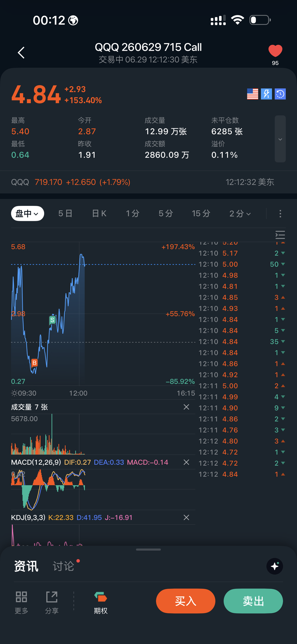Viewport: 297px width, 644px height.
Task: Tap the current price 4.84
Action: (x=36, y=95)
